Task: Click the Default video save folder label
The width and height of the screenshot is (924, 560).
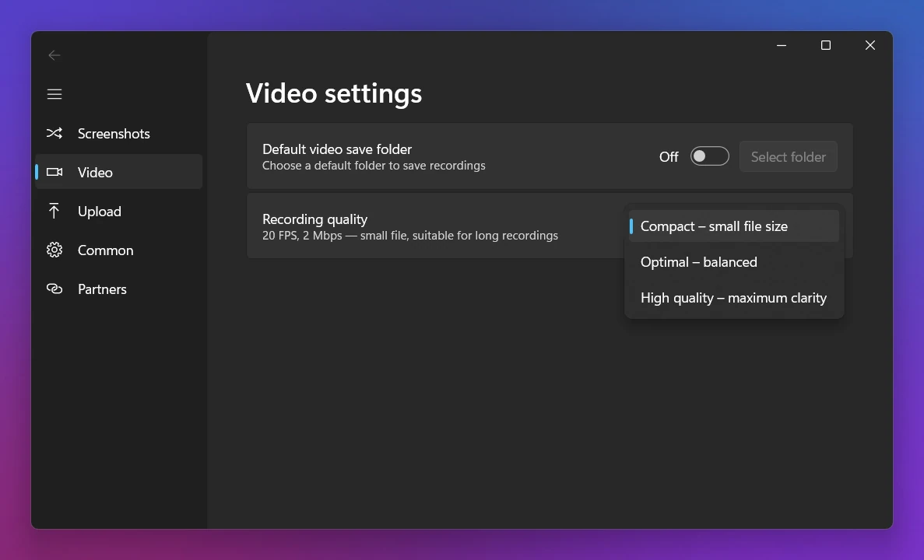Action: click(x=337, y=149)
